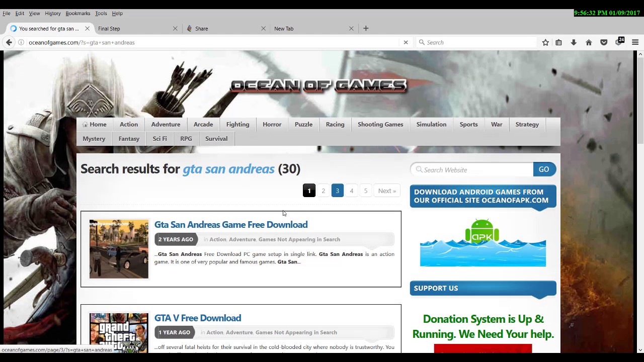The width and height of the screenshot is (644, 362).
Task: Close the Share tab
Action: tap(263, 29)
